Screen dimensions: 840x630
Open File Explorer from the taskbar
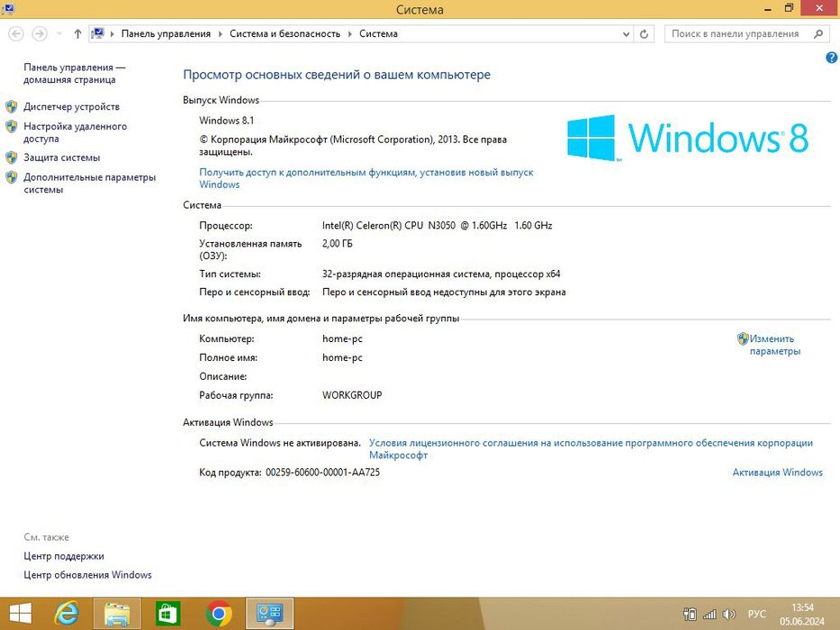(117, 614)
